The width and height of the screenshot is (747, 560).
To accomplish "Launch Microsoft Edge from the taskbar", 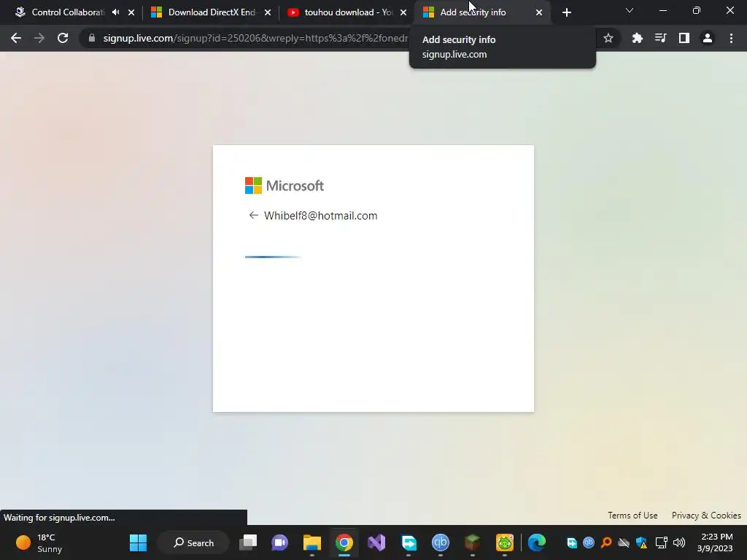I will click(537, 542).
